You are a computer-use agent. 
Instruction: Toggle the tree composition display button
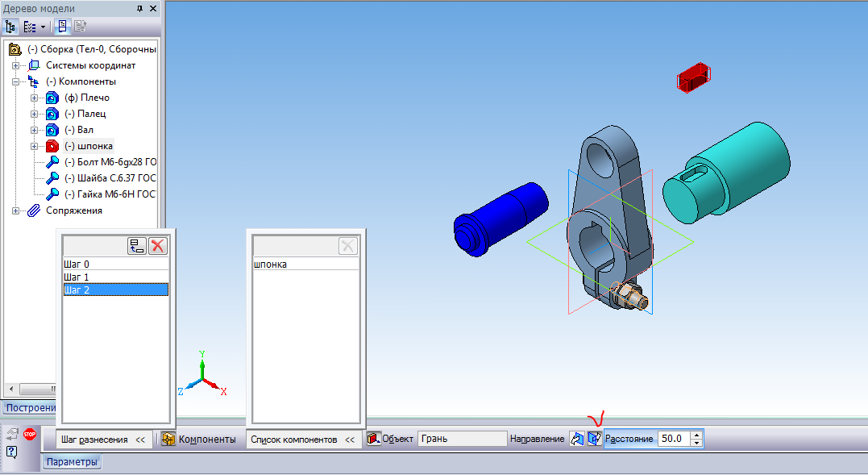click(x=63, y=26)
